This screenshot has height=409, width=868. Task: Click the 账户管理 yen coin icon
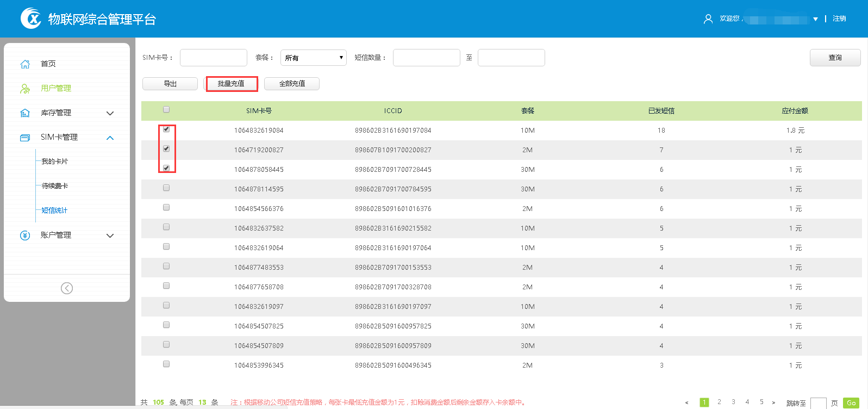(x=25, y=236)
